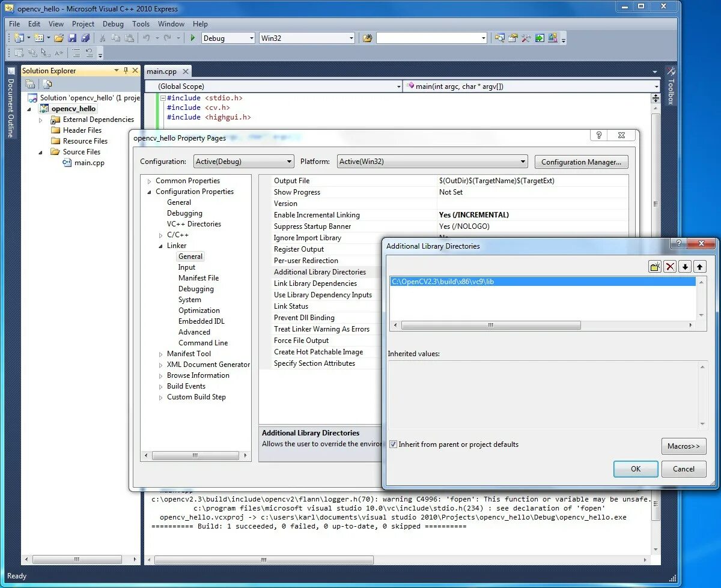Click the Macros>> button
The width and height of the screenshot is (721, 588).
(x=684, y=446)
